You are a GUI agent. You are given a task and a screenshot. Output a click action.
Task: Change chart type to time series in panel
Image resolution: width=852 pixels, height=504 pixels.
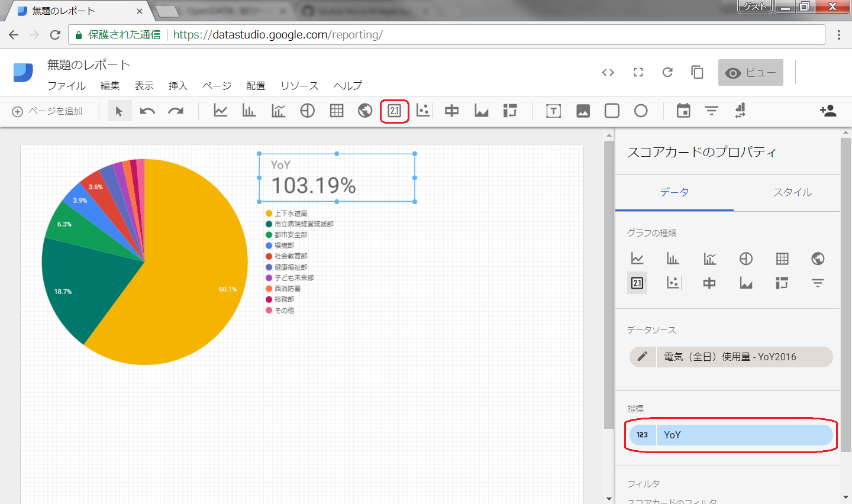point(637,259)
